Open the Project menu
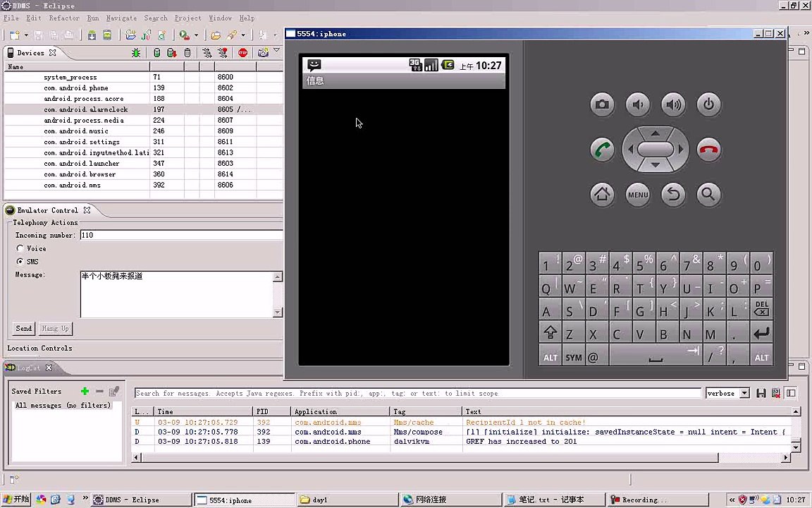Viewport: 812px width, 508px height. (x=187, y=18)
